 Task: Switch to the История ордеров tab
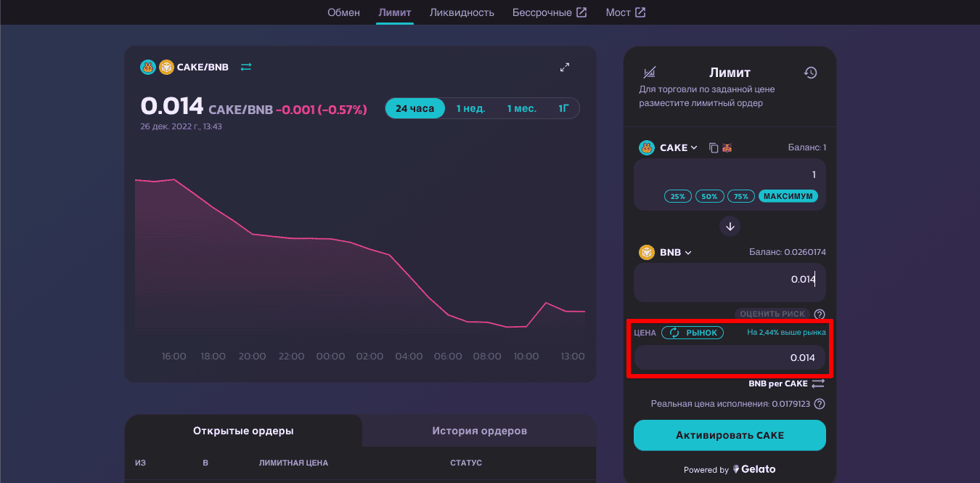tap(479, 431)
